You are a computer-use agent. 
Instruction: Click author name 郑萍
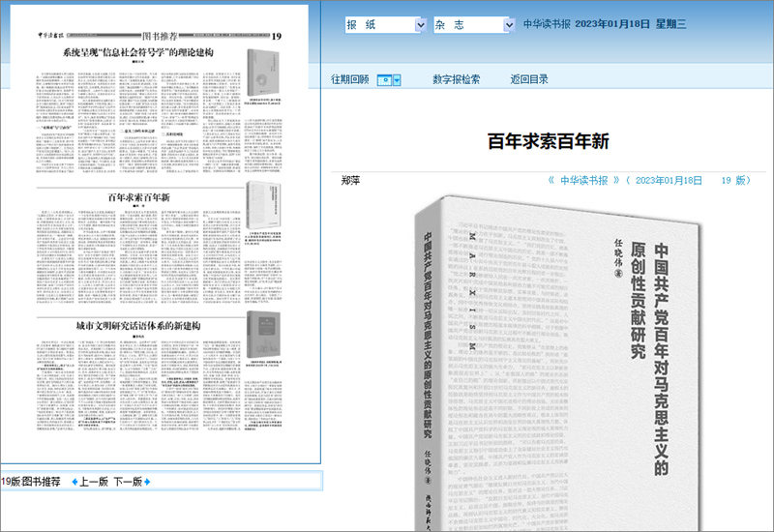point(350,181)
